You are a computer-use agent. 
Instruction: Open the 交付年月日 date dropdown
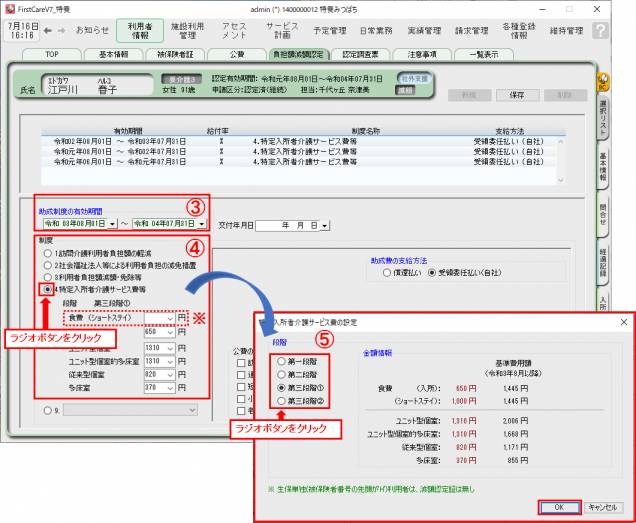(x=324, y=226)
